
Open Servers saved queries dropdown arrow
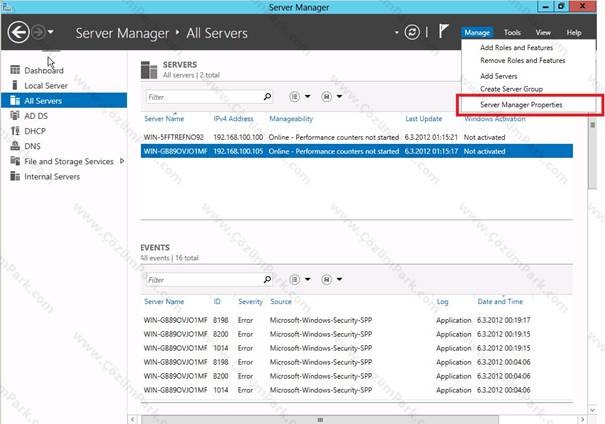coord(339,96)
